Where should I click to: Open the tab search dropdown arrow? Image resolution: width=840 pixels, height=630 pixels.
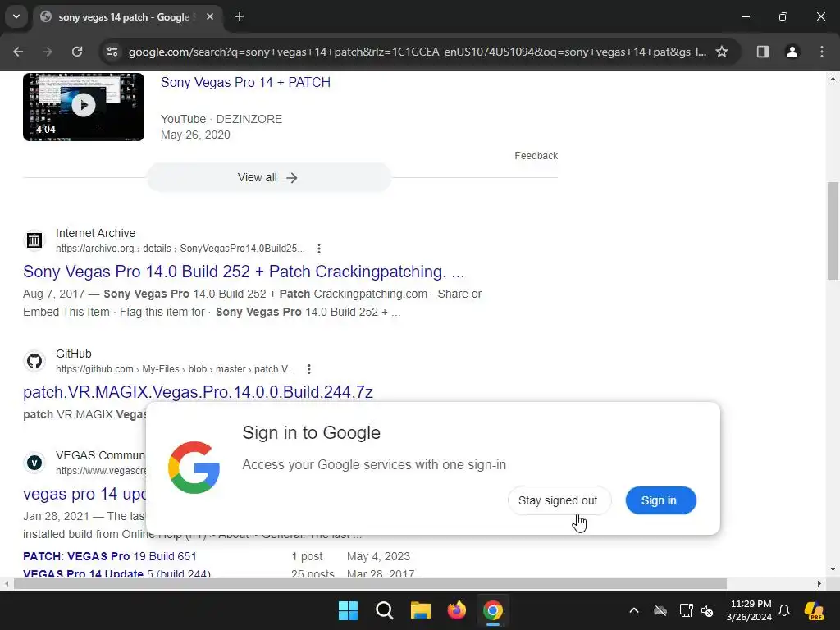click(x=16, y=16)
